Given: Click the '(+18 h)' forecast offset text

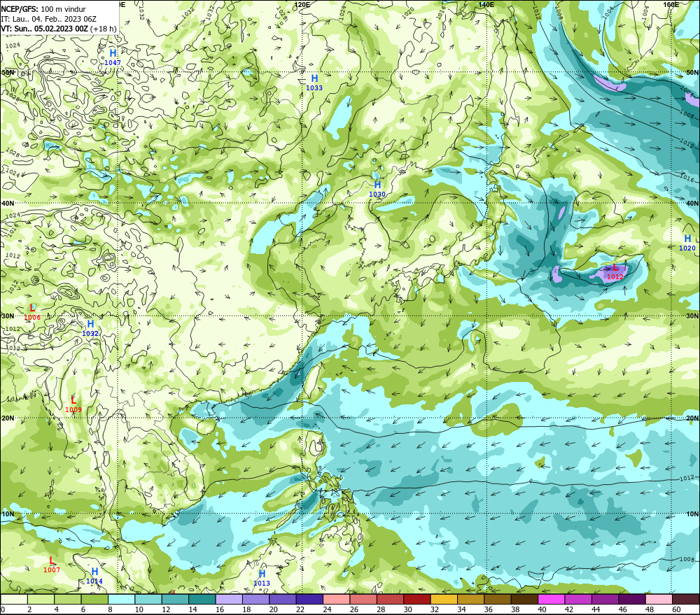Looking at the screenshot, I should 103,29.
